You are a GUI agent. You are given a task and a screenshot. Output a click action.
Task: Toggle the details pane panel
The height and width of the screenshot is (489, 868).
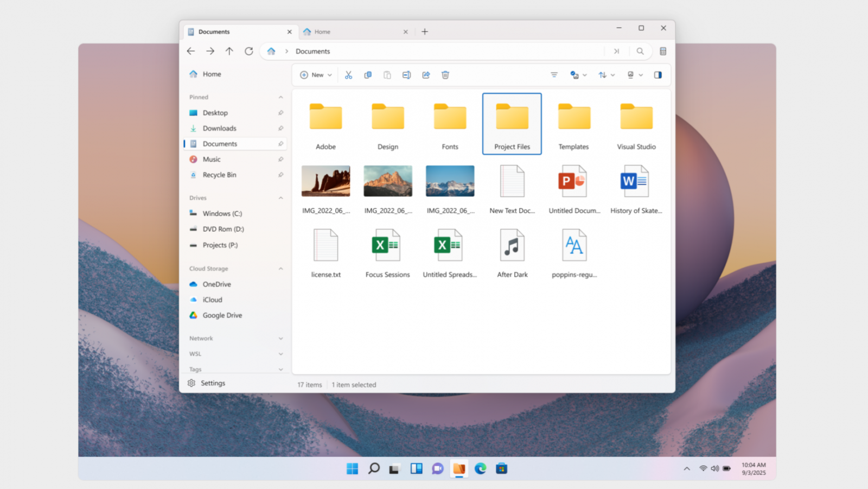tap(658, 74)
